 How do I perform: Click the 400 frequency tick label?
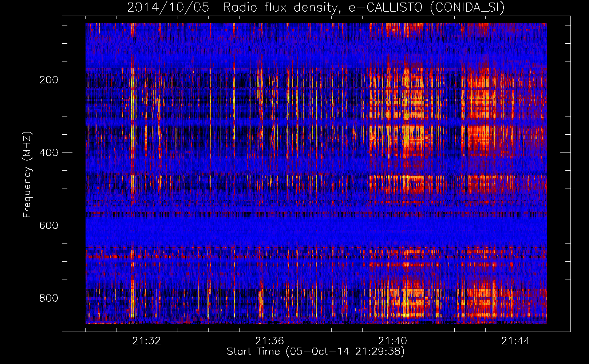tap(49, 153)
